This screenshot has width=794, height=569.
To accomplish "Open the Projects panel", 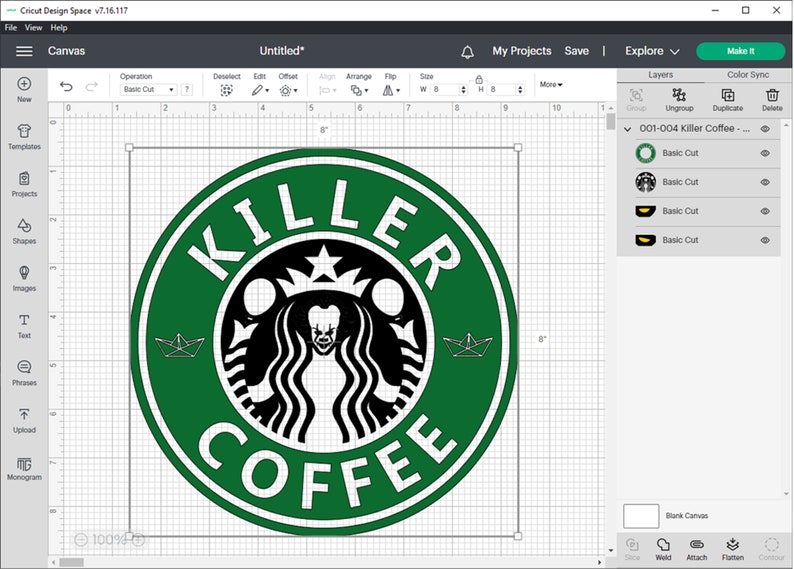I will [x=24, y=184].
